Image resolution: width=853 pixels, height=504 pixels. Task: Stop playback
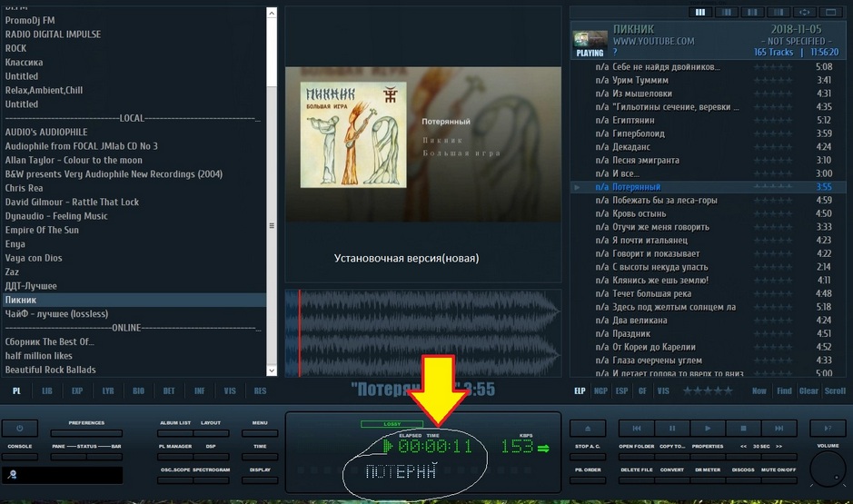click(743, 429)
